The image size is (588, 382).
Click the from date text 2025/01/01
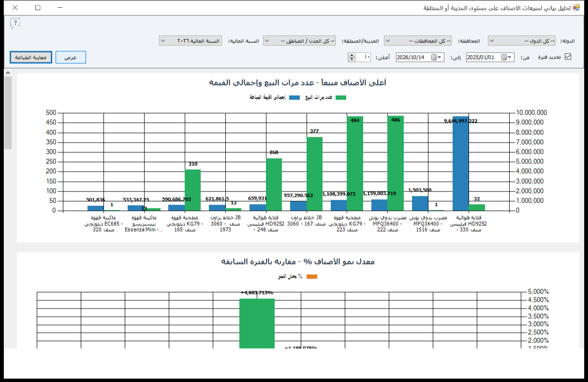(x=480, y=57)
